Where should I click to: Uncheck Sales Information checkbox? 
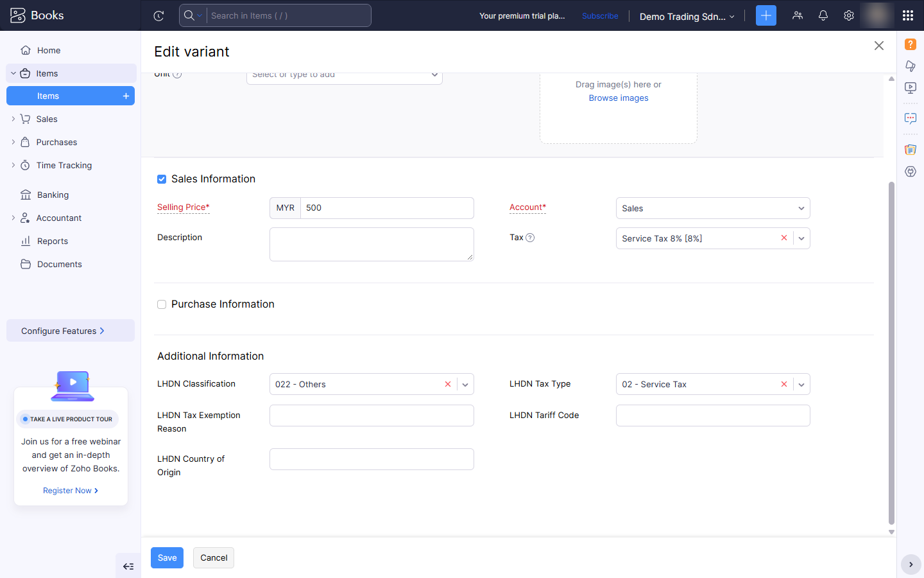(x=162, y=179)
